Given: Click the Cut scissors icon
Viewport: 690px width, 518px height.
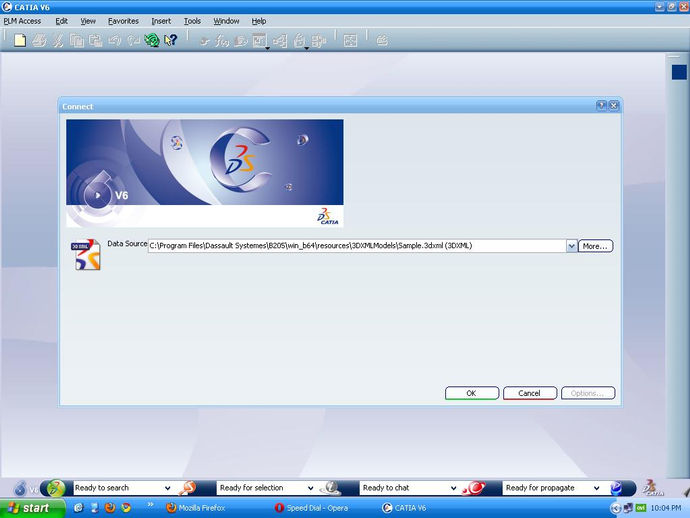Looking at the screenshot, I should (x=58, y=40).
